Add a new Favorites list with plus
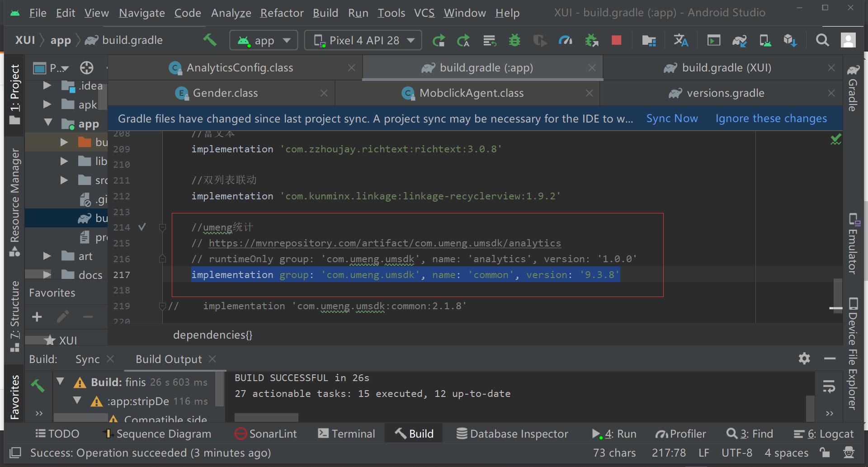 click(x=37, y=317)
